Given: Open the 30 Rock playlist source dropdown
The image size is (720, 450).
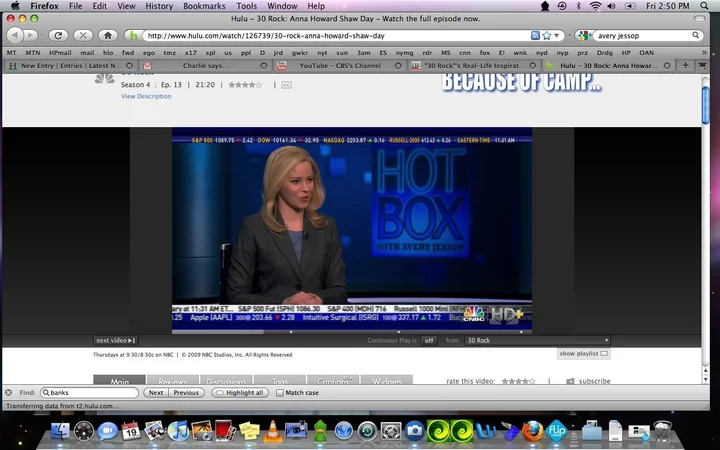Looking at the screenshot, I should [x=537, y=340].
